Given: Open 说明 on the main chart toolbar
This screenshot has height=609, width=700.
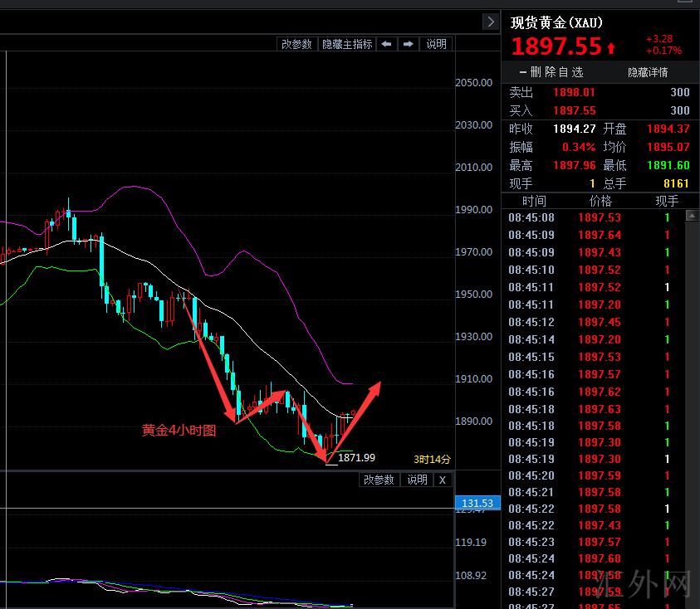Looking at the screenshot, I should (436, 44).
